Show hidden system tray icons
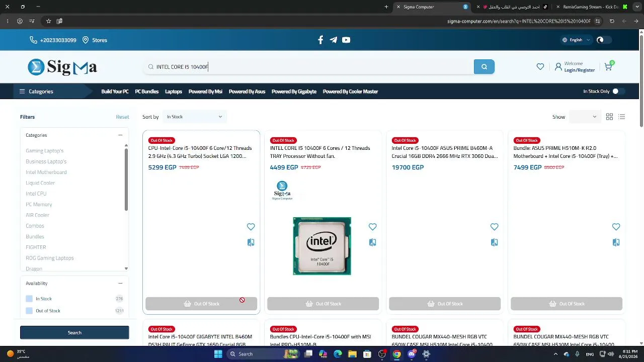 point(556,354)
